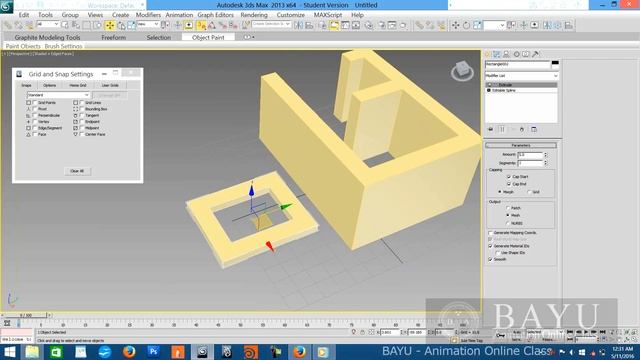Activate the Select and Uniform Scale tool

pyautogui.click(x=131, y=25)
